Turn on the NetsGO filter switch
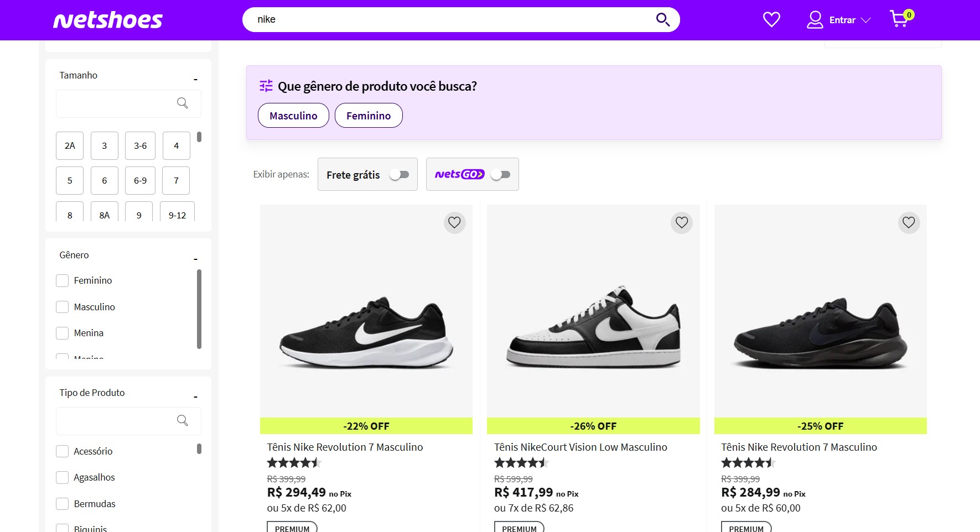980x532 pixels. pyautogui.click(x=500, y=175)
